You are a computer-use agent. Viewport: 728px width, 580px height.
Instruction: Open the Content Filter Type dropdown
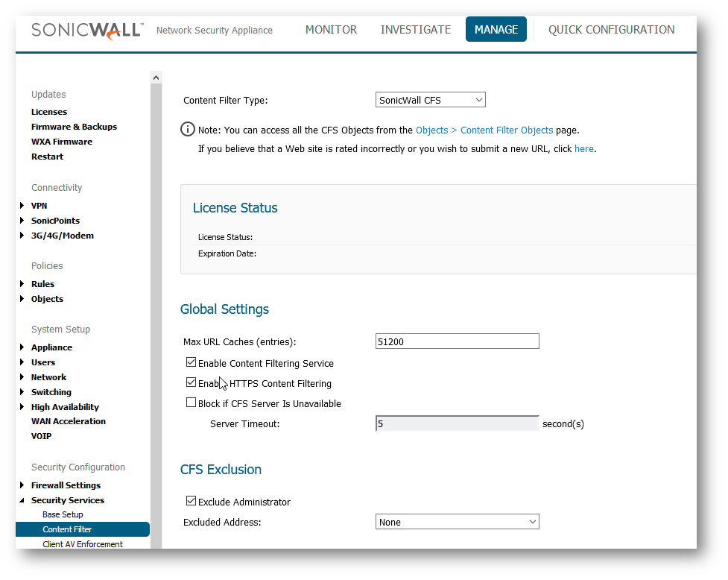[x=430, y=100]
